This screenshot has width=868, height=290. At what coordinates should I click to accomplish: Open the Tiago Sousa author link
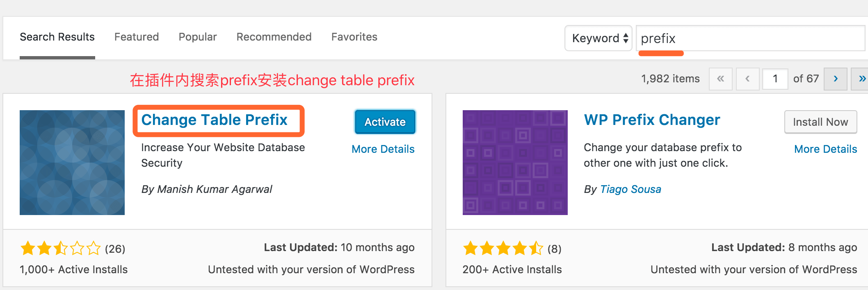click(630, 189)
